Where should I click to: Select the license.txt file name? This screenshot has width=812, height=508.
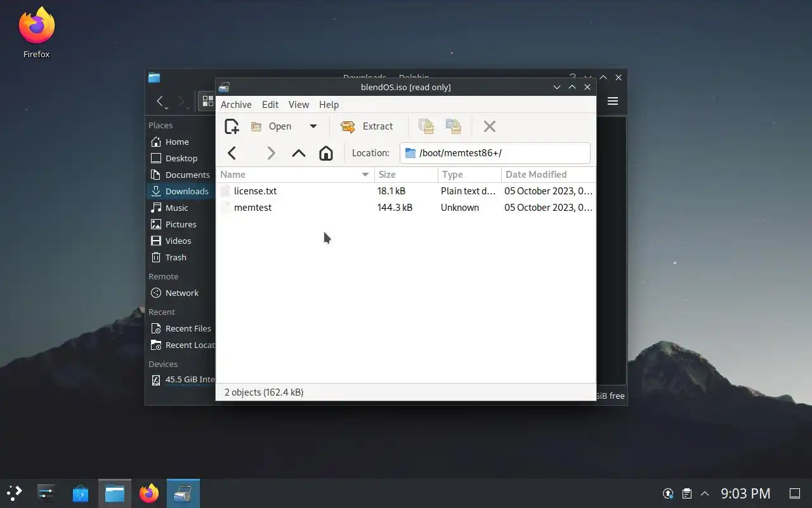[x=255, y=191]
